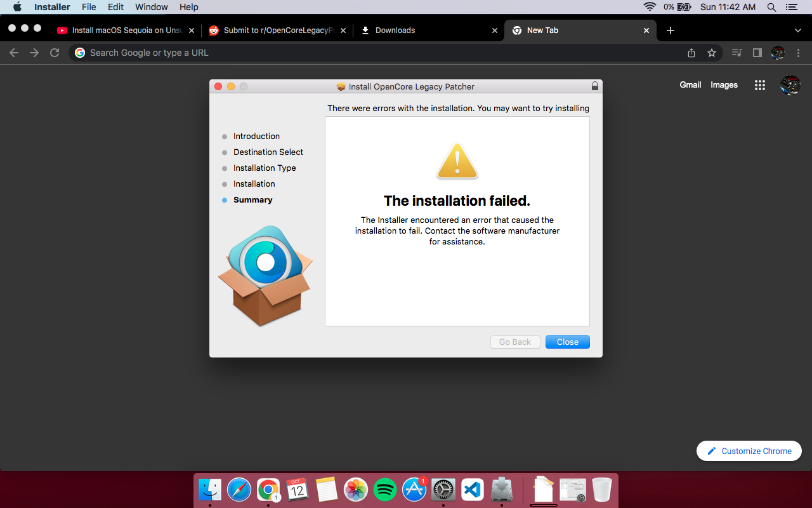Expand the Chrome tab search chevron
812x508 pixels.
(798, 30)
